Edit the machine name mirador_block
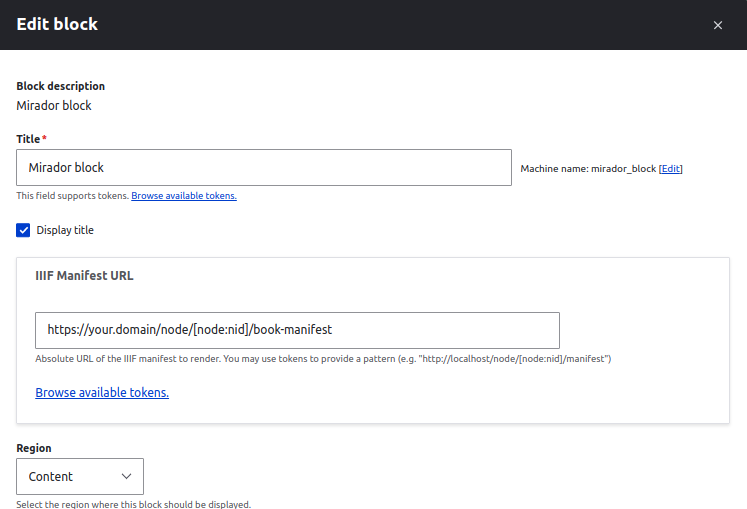 (x=670, y=169)
